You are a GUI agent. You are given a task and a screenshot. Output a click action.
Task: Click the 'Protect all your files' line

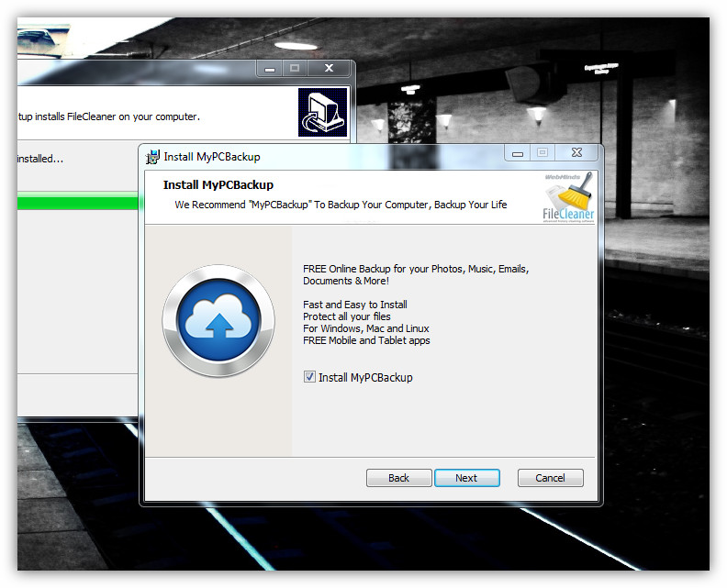[x=347, y=316]
